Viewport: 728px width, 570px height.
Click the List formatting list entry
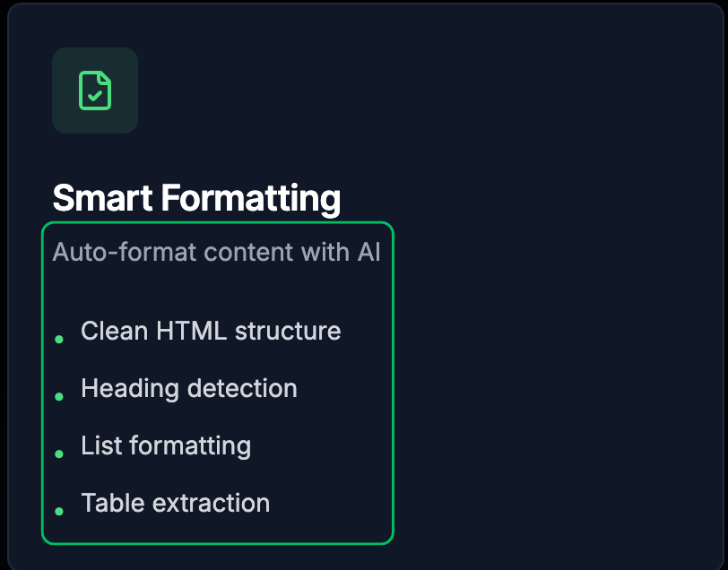pyautogui.click(x=166, y=445)
